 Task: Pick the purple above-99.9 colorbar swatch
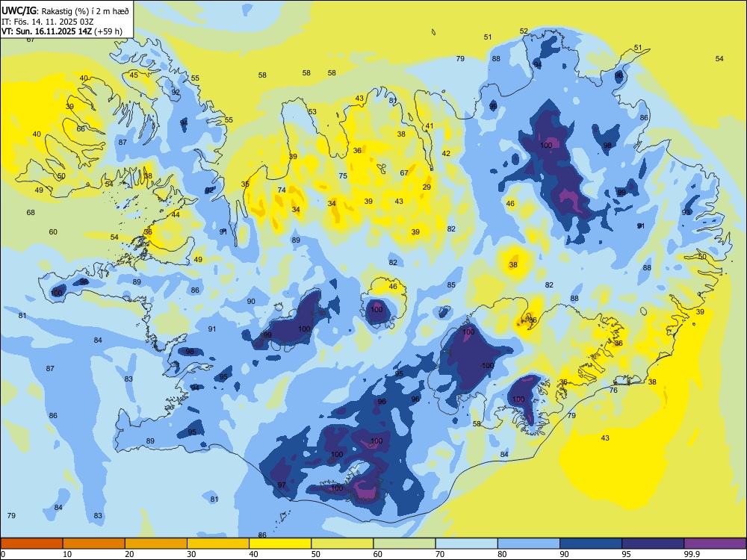click(715, 544)
